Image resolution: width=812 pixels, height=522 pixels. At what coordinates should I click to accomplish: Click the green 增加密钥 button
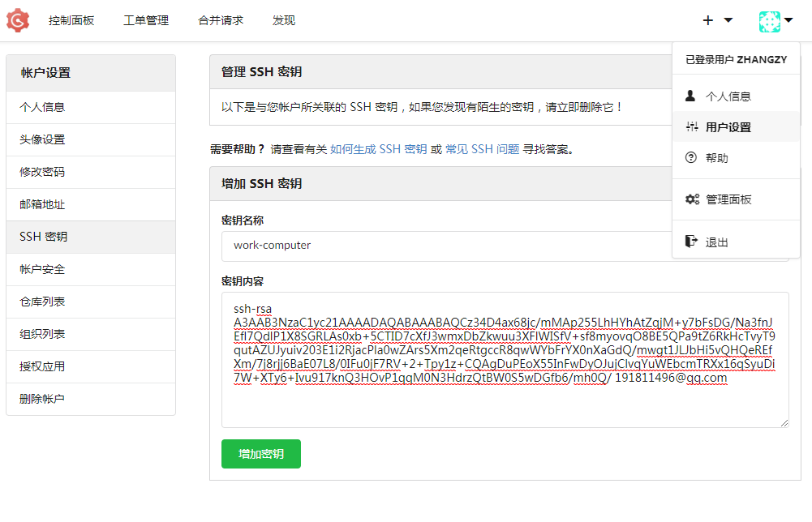pos(260,454)
